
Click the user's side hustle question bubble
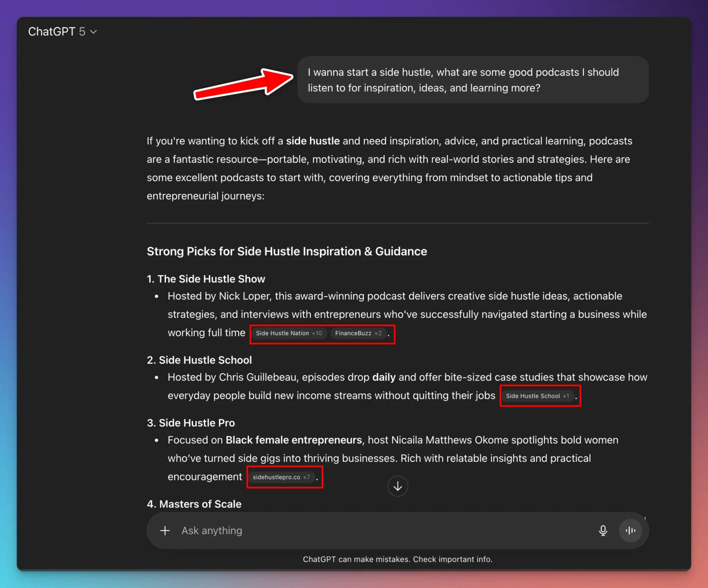[x=473, y=80]
